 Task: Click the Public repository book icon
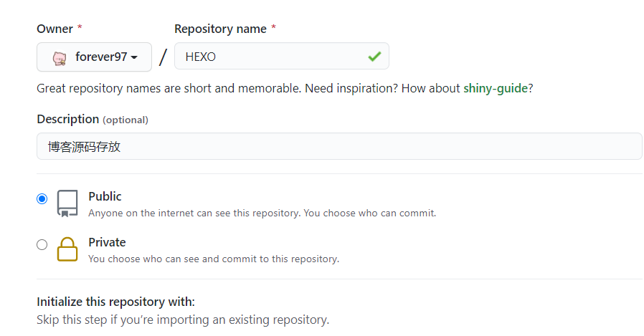click(x=67, y=203)
